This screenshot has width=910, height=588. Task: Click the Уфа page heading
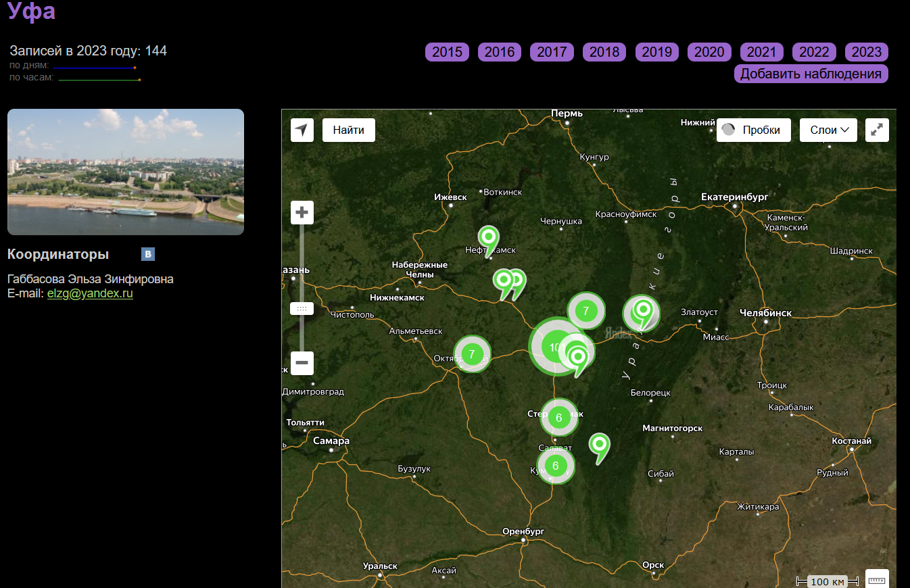pos(32,11)
